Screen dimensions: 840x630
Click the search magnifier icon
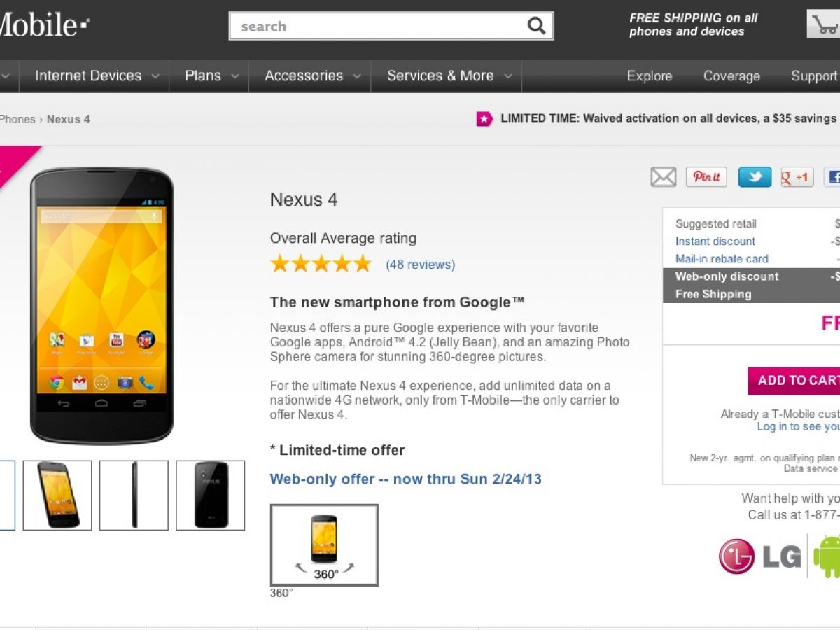tap(536, 26)
